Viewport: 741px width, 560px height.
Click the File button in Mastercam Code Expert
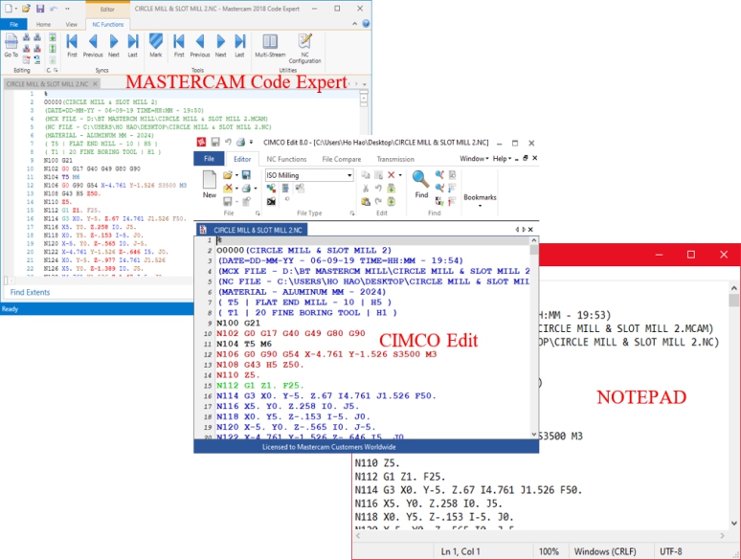coord(13,24)
